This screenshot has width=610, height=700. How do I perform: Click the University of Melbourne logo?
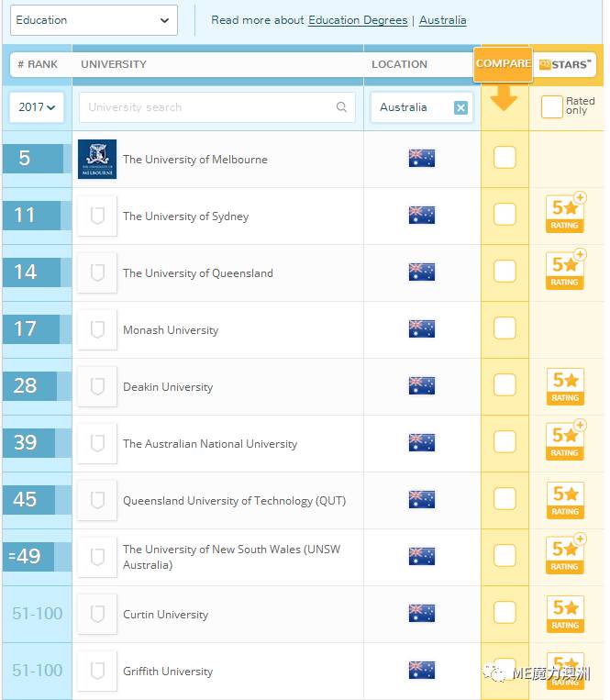point(97,159)
